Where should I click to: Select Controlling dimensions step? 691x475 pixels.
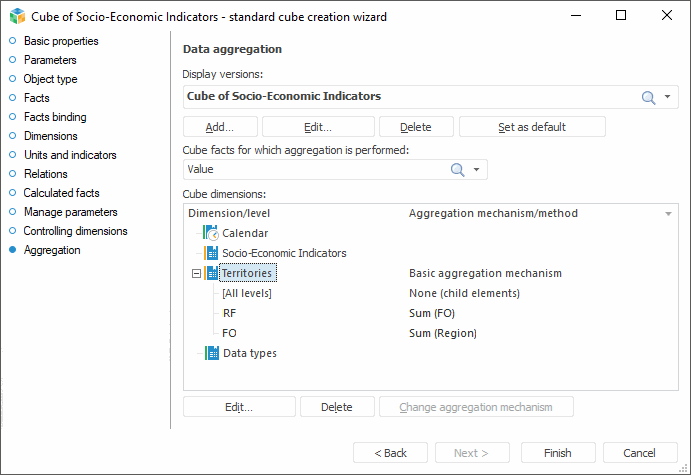pos(75,231)
